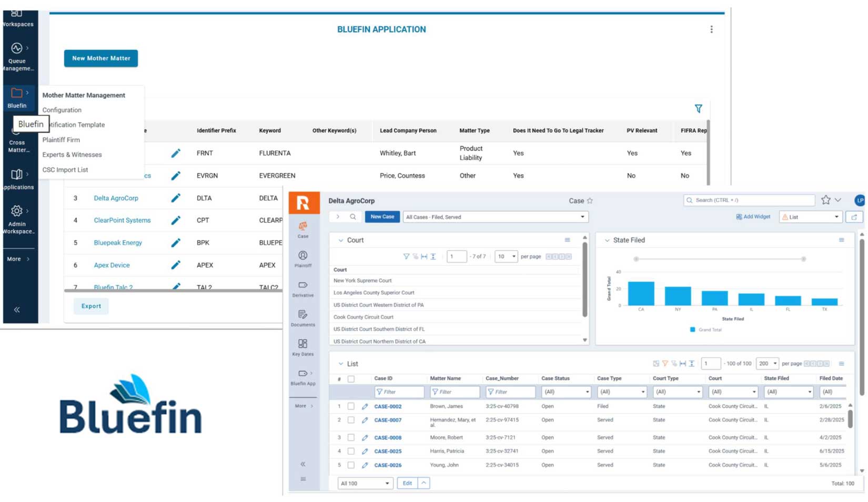Open Case scales icon in Delta AgroCorp sidebar
Viewport: 868px width, 502px height.
coord(303,226)
